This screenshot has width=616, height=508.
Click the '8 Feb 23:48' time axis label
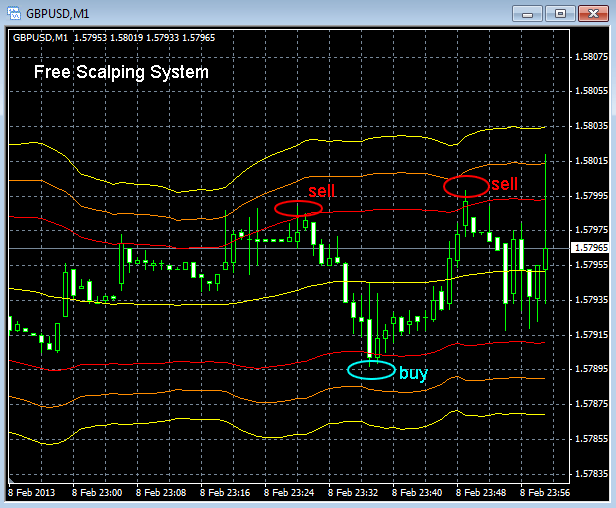coord(481,493)
